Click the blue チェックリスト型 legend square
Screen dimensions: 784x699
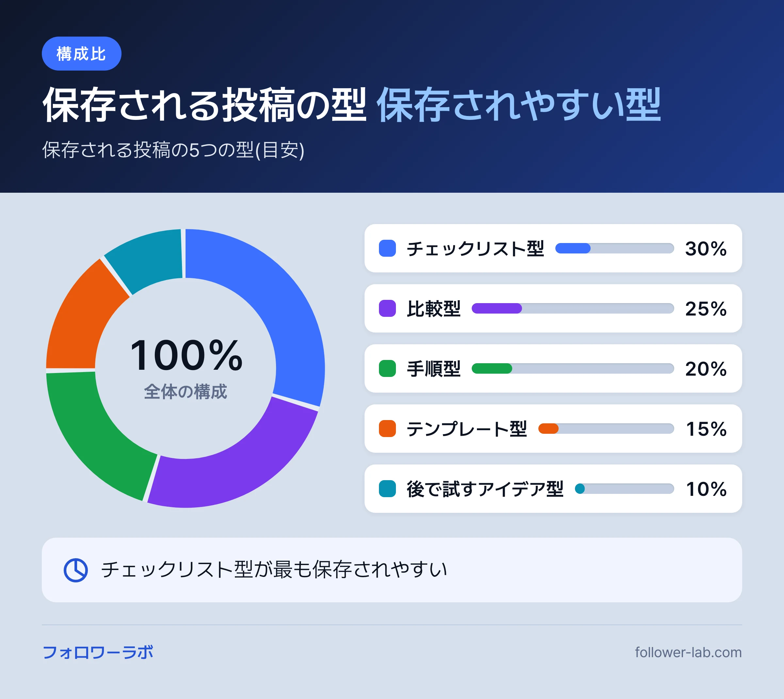tap(387, 248)
